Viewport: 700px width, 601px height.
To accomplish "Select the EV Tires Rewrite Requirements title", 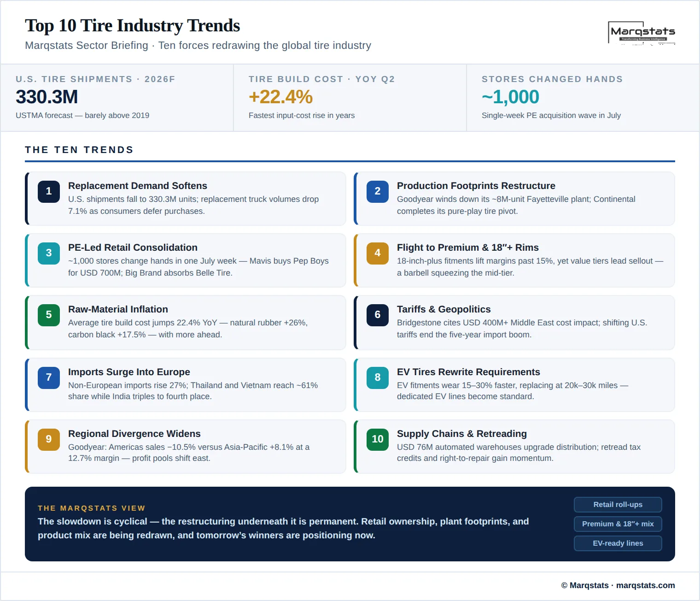I will (468, 372).
